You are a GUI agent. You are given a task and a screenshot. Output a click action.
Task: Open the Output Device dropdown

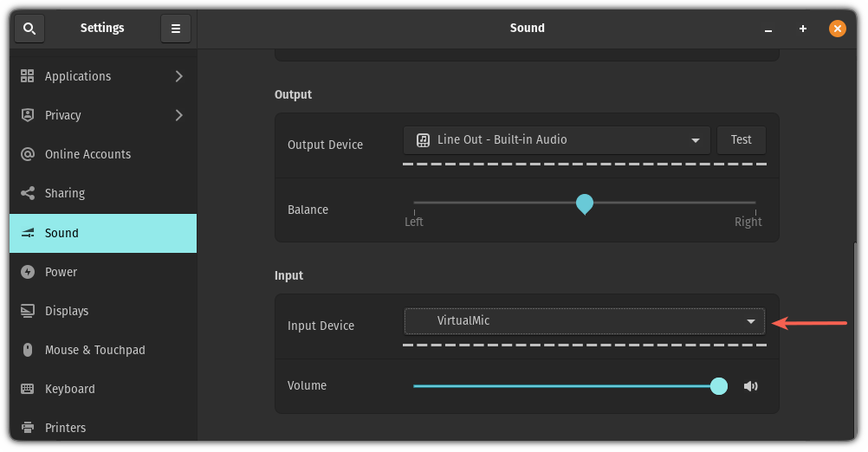(x=556, y=140)
